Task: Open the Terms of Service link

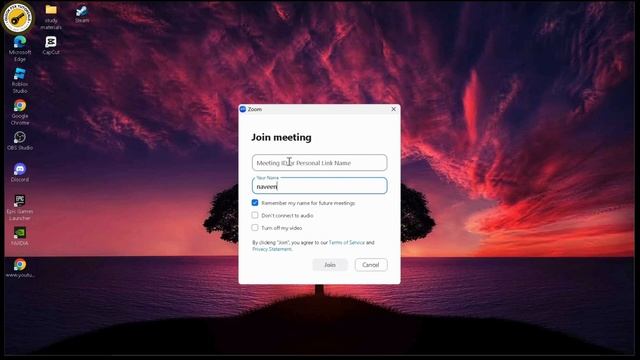Action: pos(347,242)
